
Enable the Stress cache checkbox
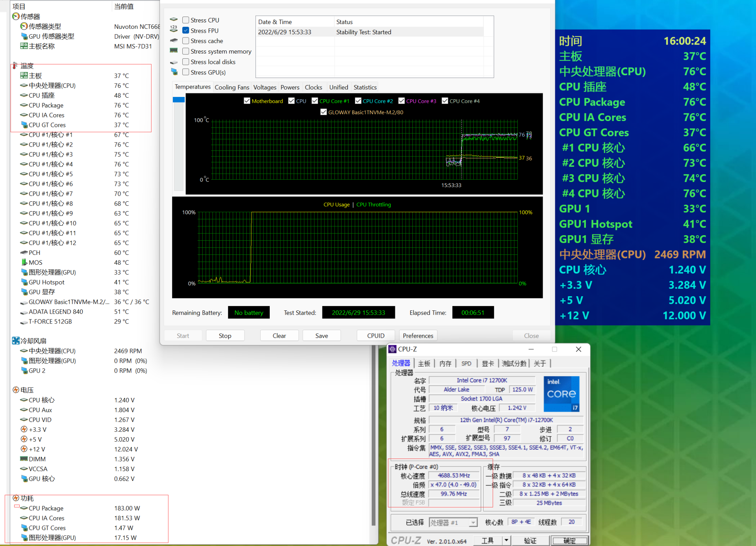[x=186, y=41]
